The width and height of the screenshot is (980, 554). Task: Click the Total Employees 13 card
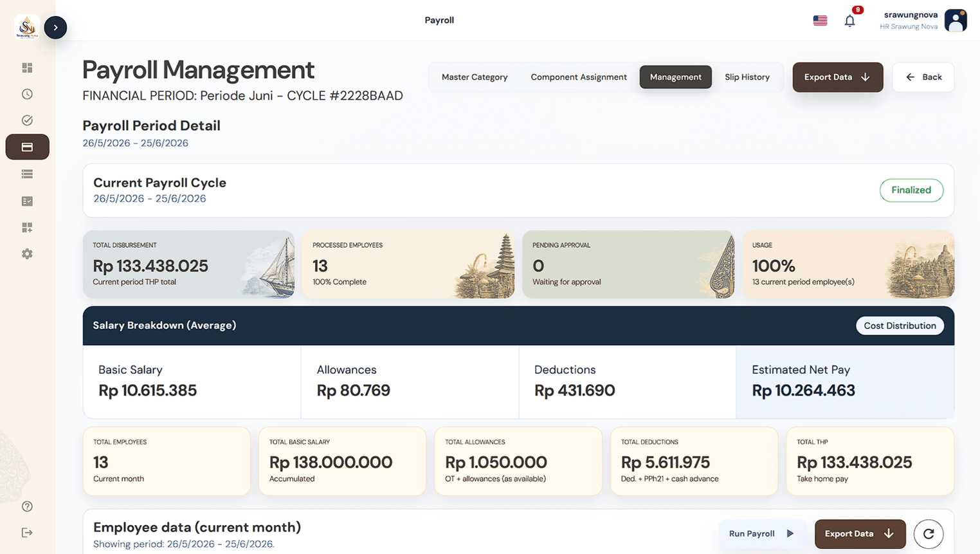(x=167, y=461)
